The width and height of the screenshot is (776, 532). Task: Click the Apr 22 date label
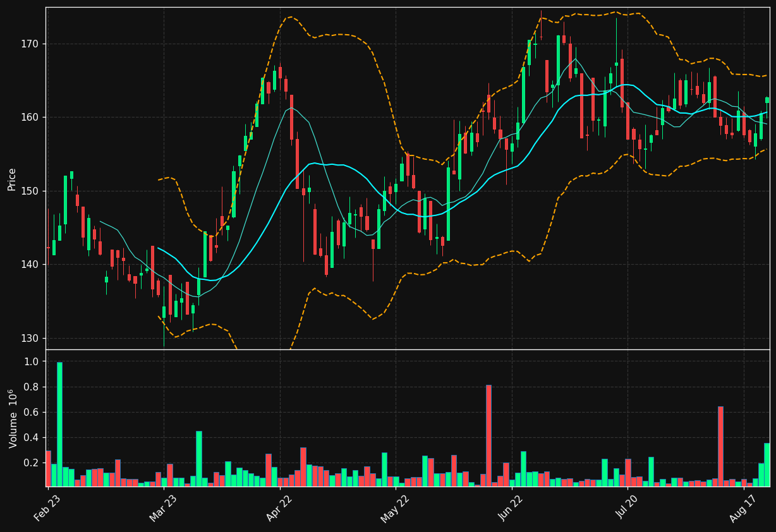[280, 507]
